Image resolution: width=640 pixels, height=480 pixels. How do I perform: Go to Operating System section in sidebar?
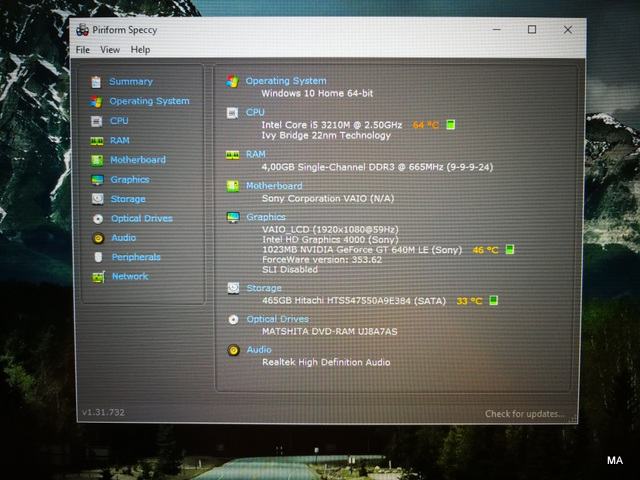[149, 101]
